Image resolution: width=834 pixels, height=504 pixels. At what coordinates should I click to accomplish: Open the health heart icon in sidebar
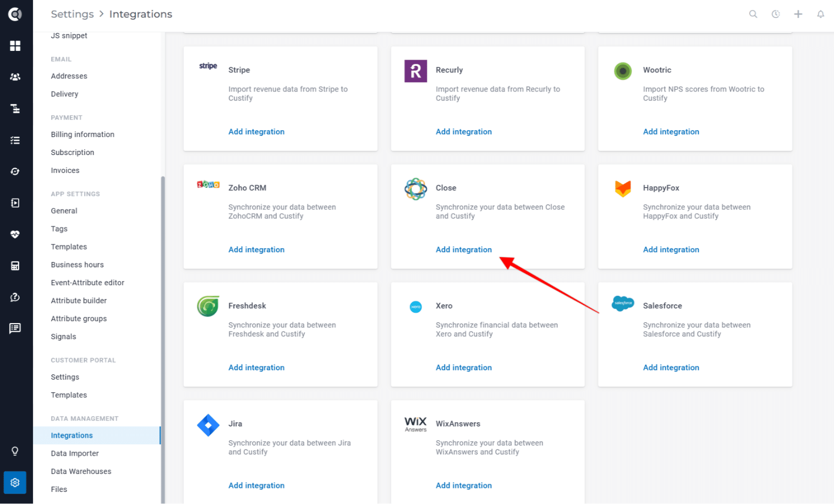click(15, 234)
